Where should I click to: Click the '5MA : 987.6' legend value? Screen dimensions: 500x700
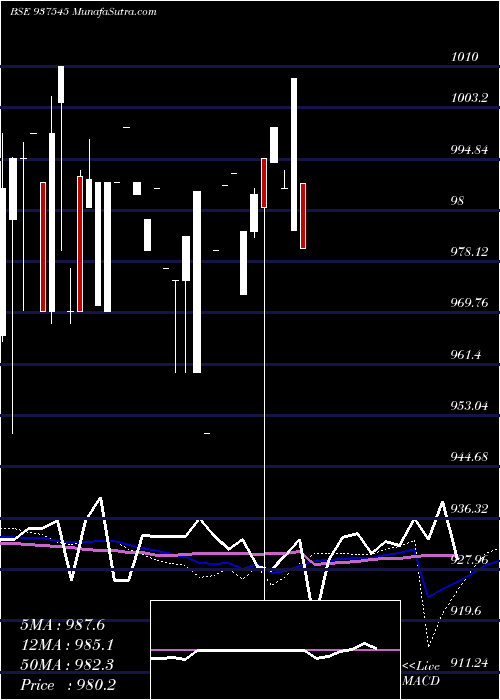62,625
